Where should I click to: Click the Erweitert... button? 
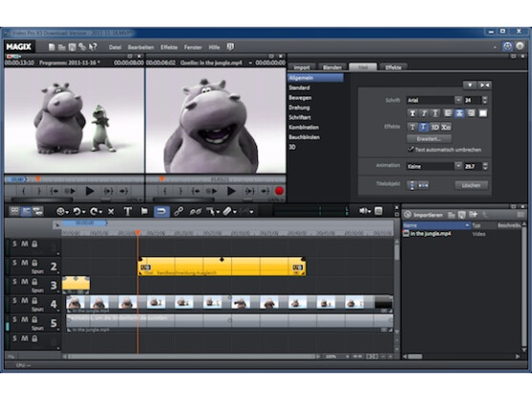tap(429, 139)
